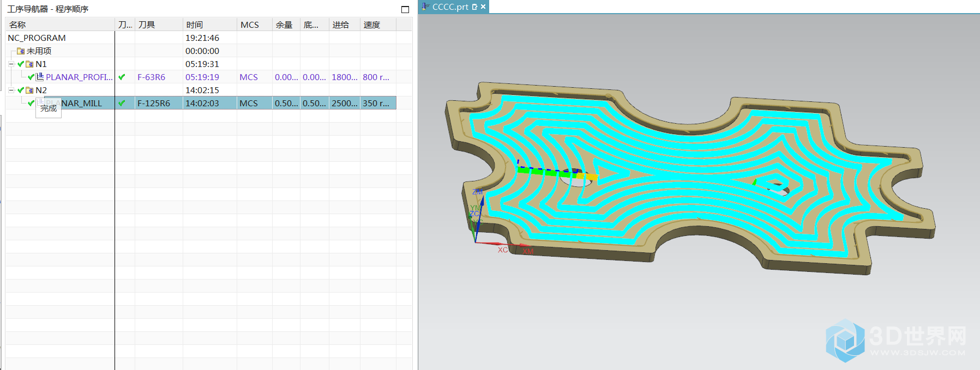The height and width of the screenshot is (370, 980).
Task: Select the N2 program group
Action: (41, 90)
